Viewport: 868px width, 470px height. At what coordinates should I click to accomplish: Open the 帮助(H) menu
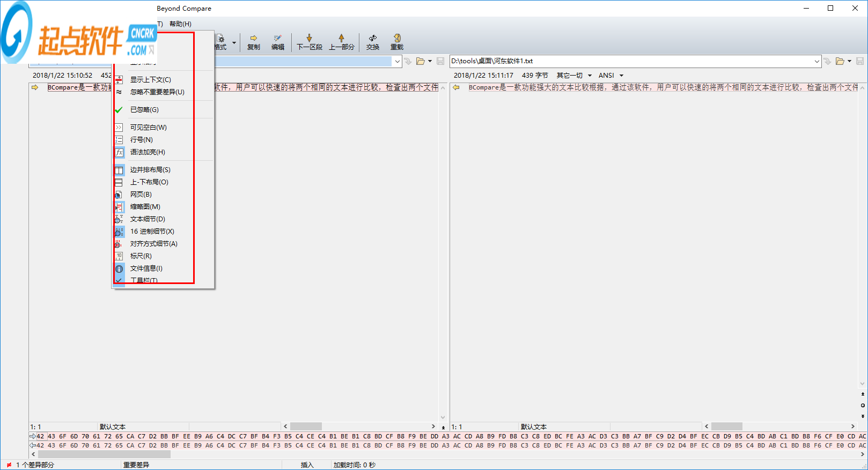(x=180, y=24)
